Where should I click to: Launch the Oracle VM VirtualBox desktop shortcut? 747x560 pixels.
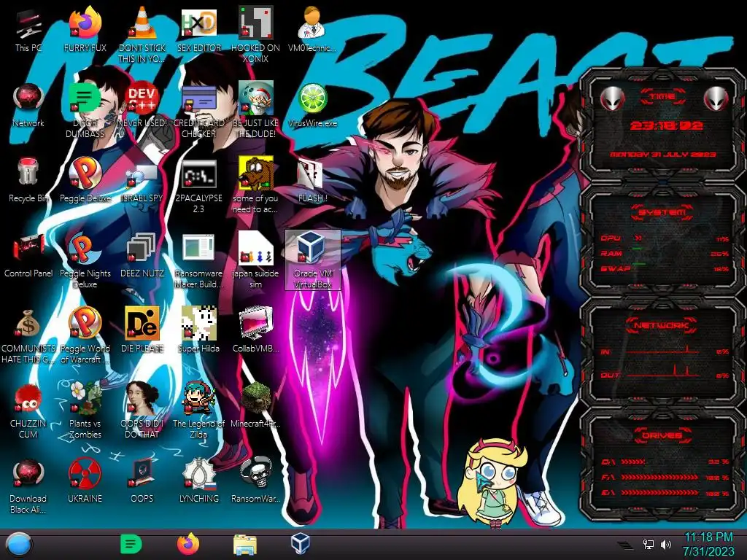[x=312, y=260]
